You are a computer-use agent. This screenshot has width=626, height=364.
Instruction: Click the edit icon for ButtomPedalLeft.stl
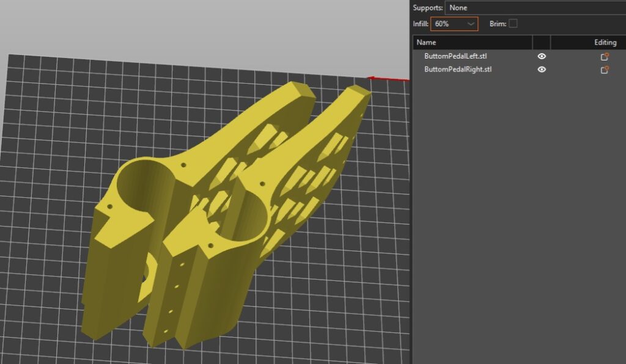tap(605, 56)
